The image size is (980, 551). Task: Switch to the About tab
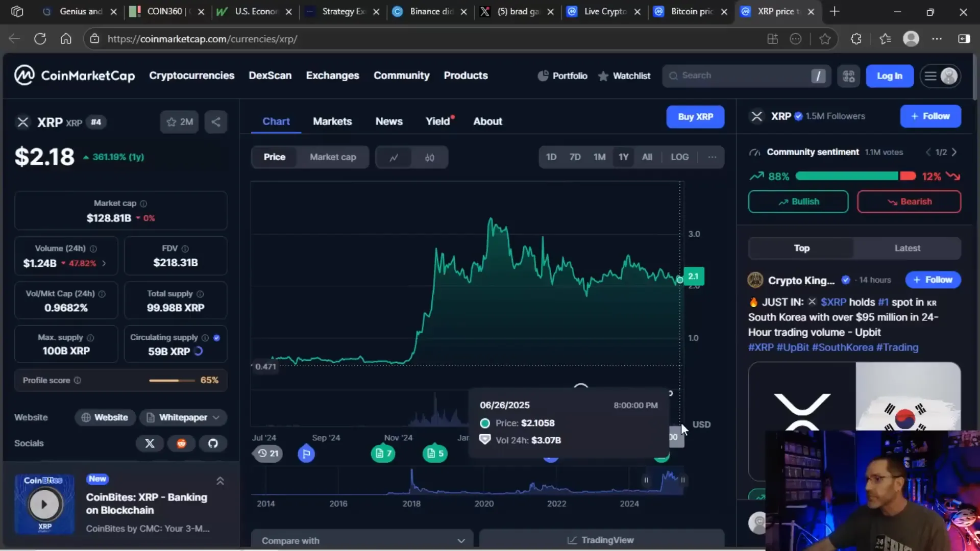click(487, 121)
